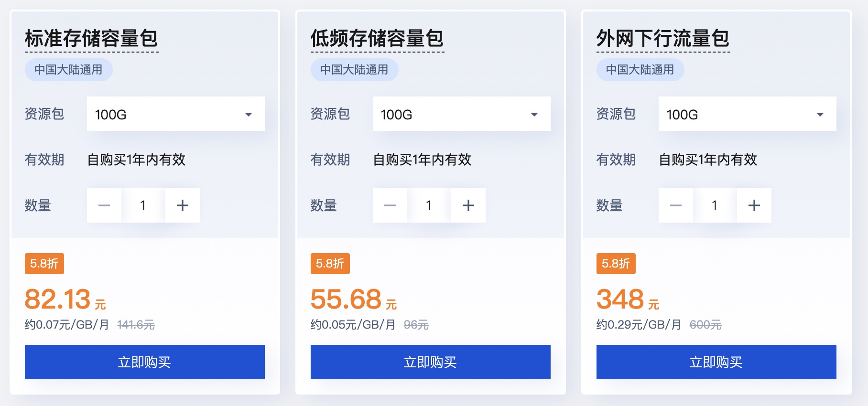Click quantity input box in 外网下行流量包 card
This screenshot has height=406, width=868.
(x=715, y=205)
